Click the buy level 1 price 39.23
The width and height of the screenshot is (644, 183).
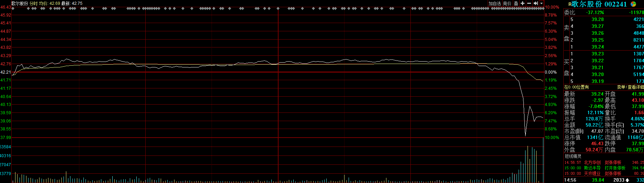[598, 54]
